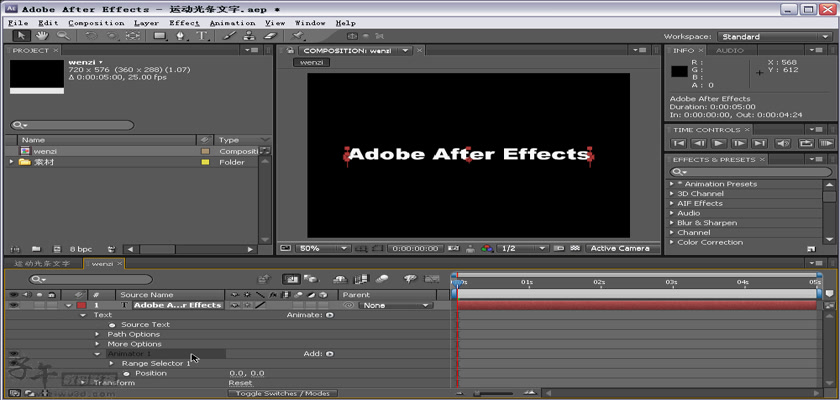Select the Pen tool

[x=181, y=36]
